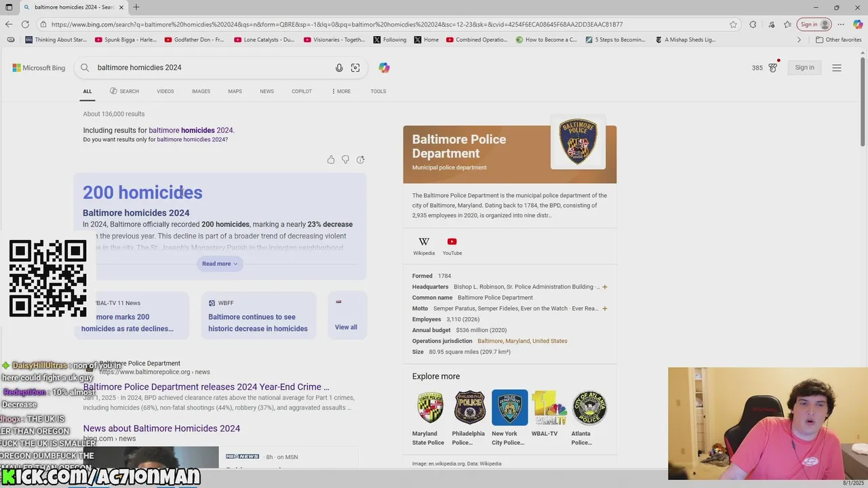
Task: Open Godfather Don bookmark
Action: coord(194,40)
